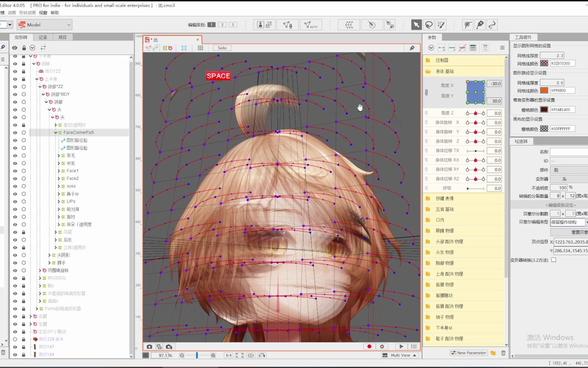Expand the 项圈绳旋转 deformer node
The width and height of the screenshot is (588, 368).
(x=40, y=271)
